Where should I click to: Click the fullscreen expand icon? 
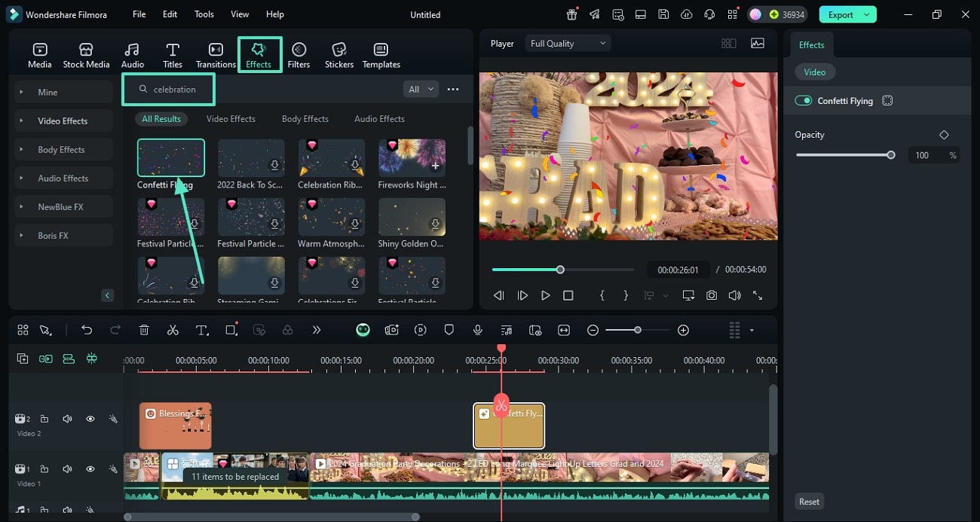click(x=758, y=296)
